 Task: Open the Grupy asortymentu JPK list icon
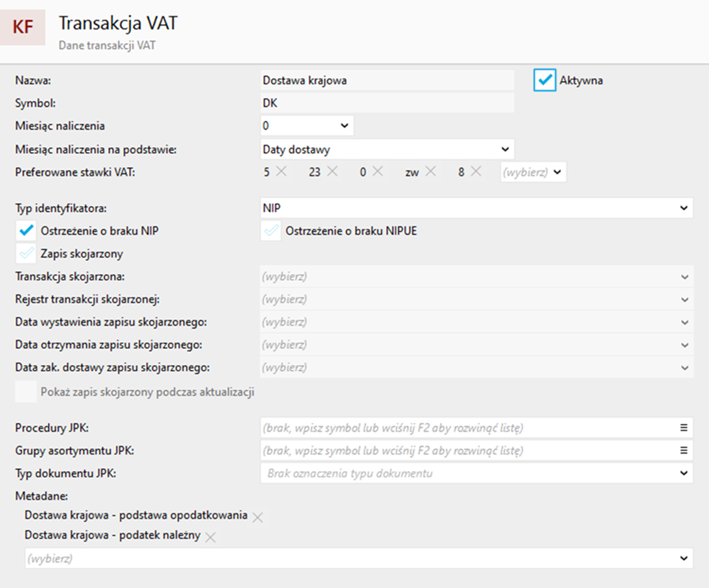tap(684, 450)
